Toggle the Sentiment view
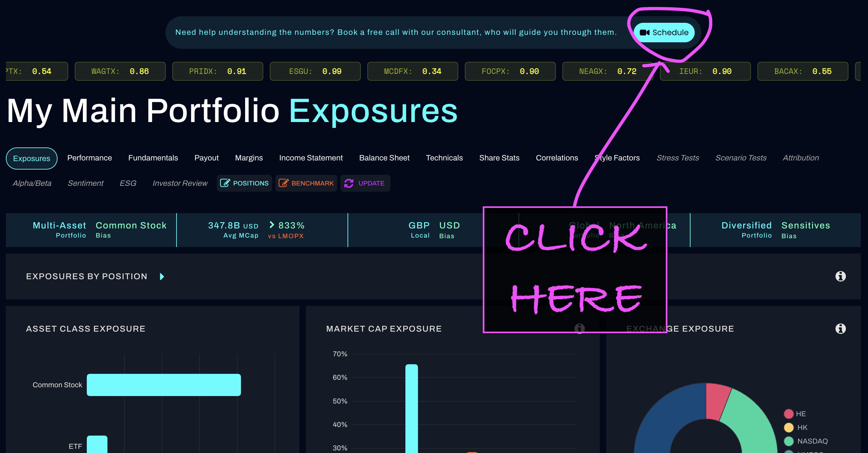This screenshot has height=453, width=868. [x=85, y=183]
